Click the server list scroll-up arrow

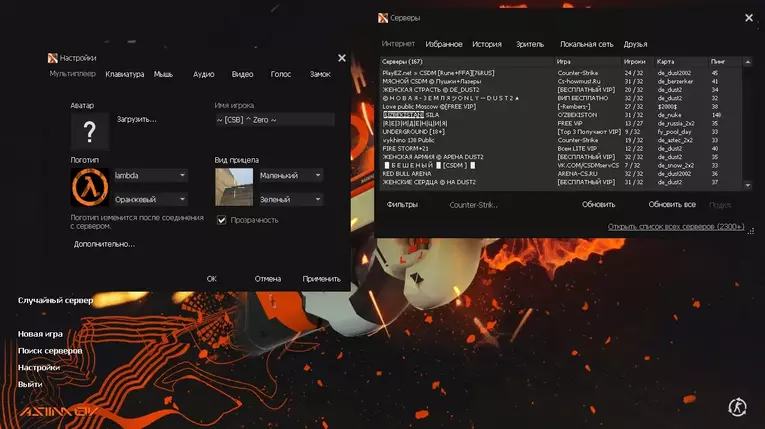pos(747,62)
